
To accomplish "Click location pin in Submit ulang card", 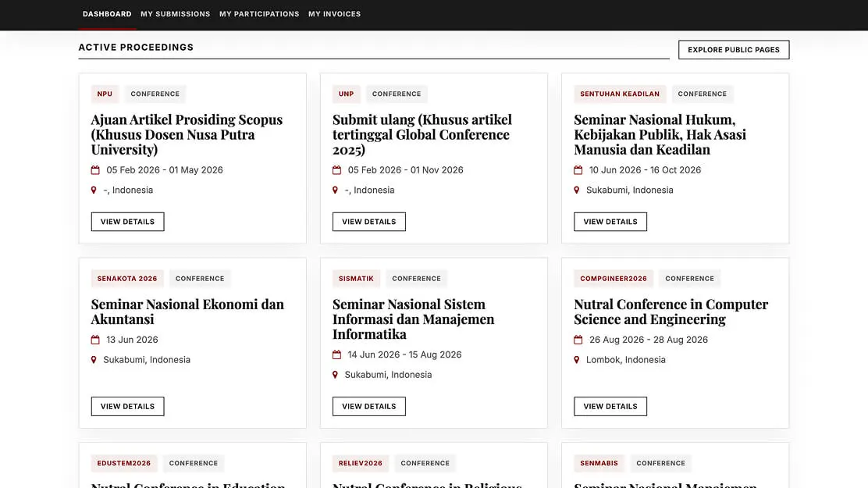I will coord(335,190).
